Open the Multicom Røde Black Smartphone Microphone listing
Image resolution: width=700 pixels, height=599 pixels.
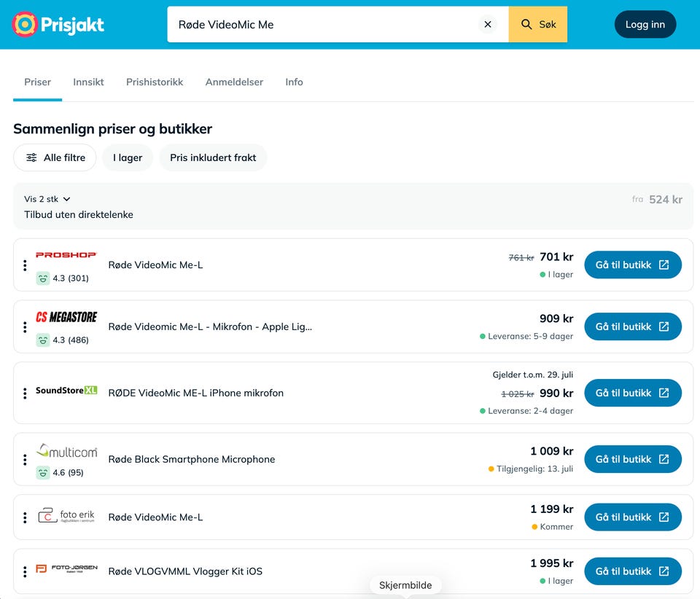tap(192, 459)
